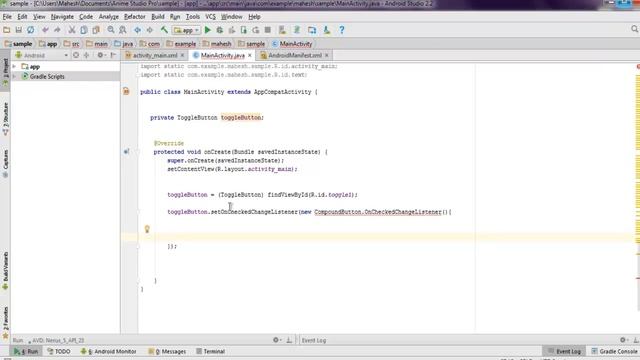Toggle the Android Monitor tool window
This screenshot has height=360, width=640.
pyautogui.click(x=108, y=351)
